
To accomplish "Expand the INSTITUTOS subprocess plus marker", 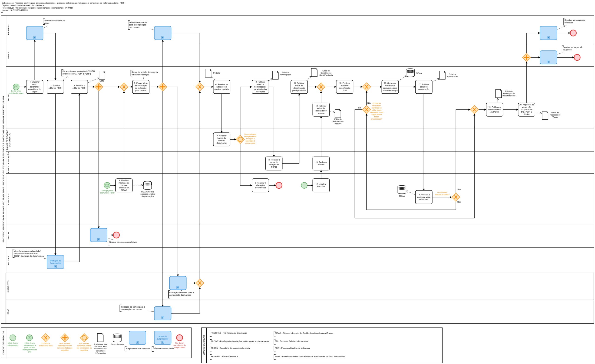I will point(178,288).
